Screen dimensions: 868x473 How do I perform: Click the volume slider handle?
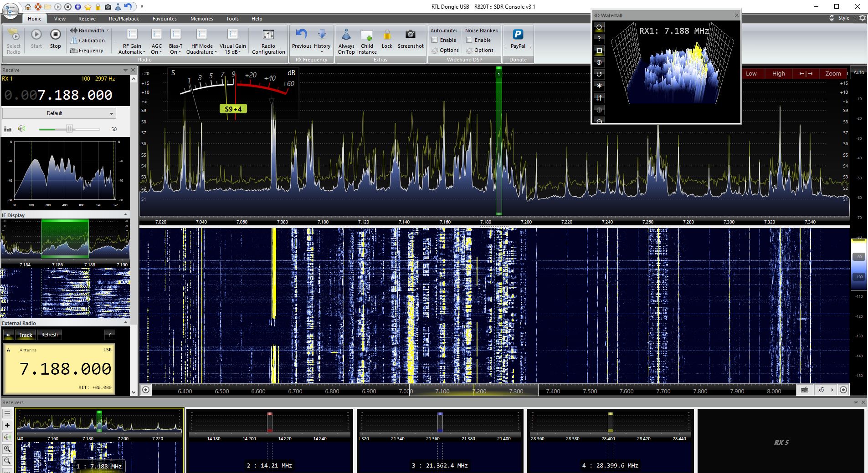tap(69, 129)
